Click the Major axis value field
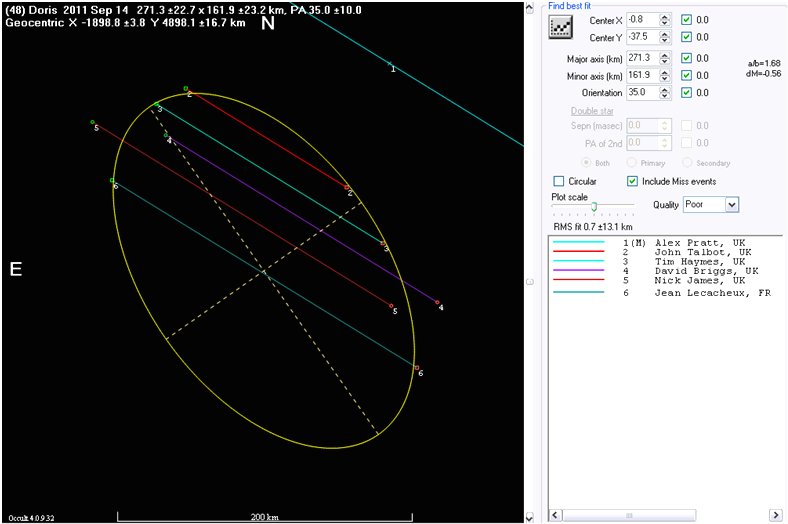The height and width of the screenshot is (524, 788). pyautogui.click(x=641, y=58)
